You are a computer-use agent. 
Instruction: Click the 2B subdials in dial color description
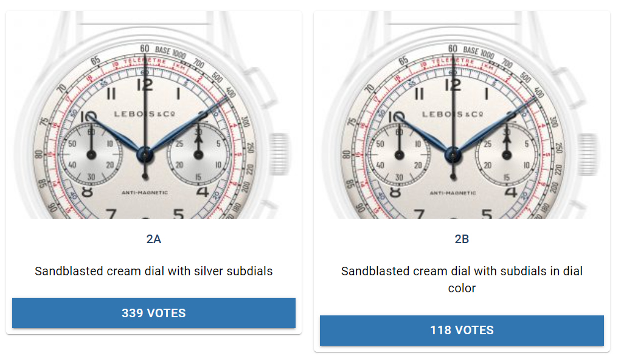click(x=462, y=280)
